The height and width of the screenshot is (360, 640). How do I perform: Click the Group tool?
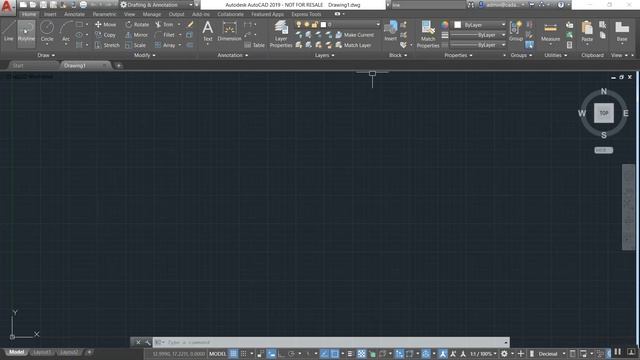click(516, 31)
